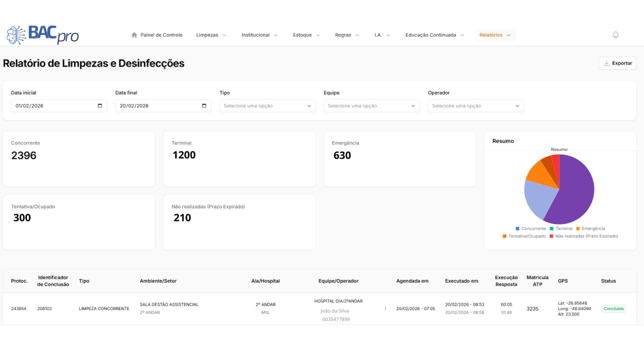
Task: Expand the Educação Continuada chevron
Action: coord(462,35)
